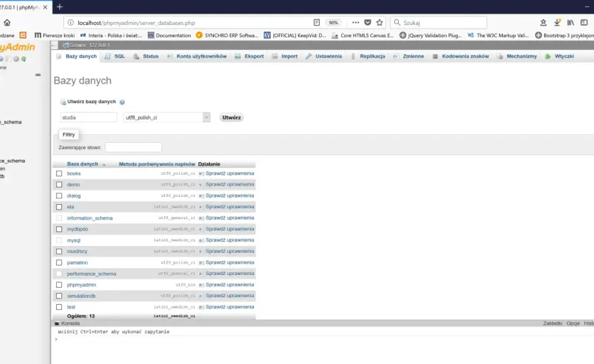This screenshot has width=594, height=364.
Task: Open the page actions three-dot menu
Action: tap(355, 23)
